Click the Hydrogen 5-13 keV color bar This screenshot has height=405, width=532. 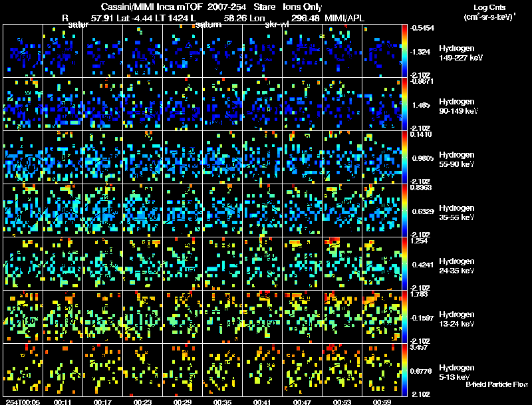(x=404, y=370)
